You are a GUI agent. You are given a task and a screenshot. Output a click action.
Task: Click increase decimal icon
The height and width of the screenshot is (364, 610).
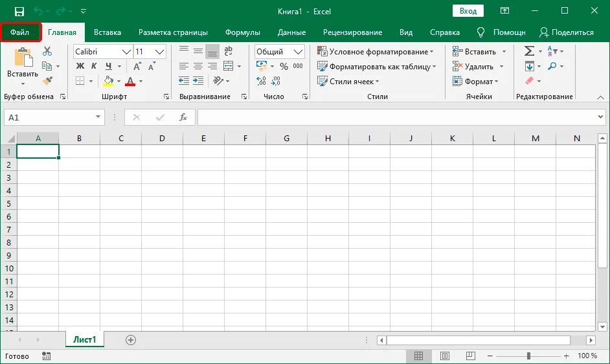click(x=261, y=81)
